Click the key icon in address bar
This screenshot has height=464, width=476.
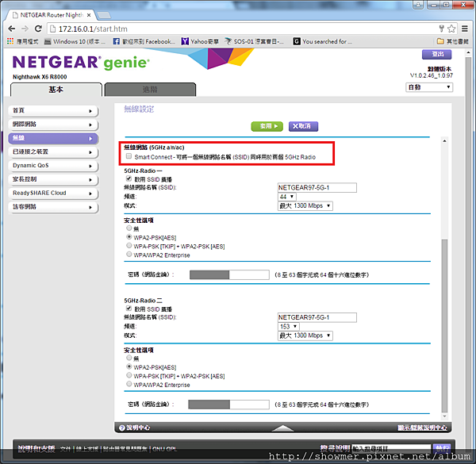pyautogui.click(x=442, y=29)
